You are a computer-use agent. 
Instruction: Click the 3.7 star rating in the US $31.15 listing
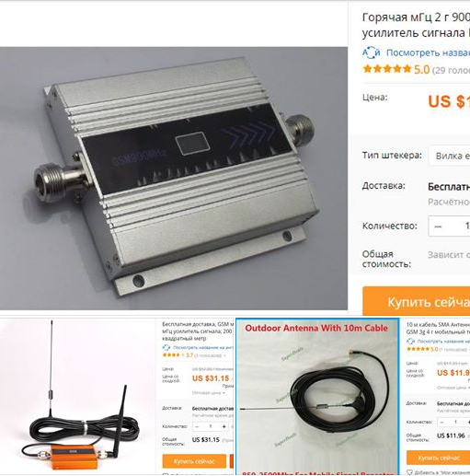(178, 355)
